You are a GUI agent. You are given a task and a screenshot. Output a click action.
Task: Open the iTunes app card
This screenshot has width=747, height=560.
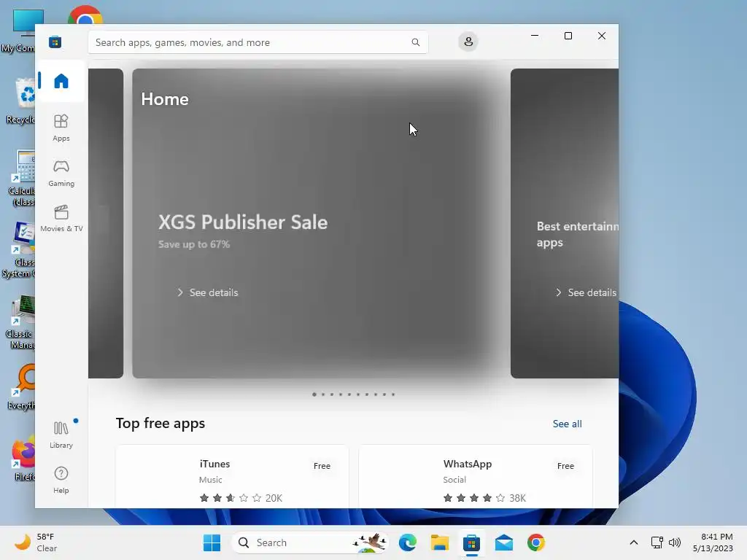232,476
